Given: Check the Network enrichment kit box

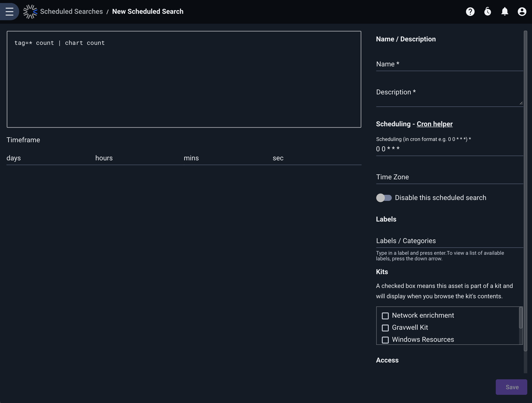Looking at the screenshot, I should (385, 316).
